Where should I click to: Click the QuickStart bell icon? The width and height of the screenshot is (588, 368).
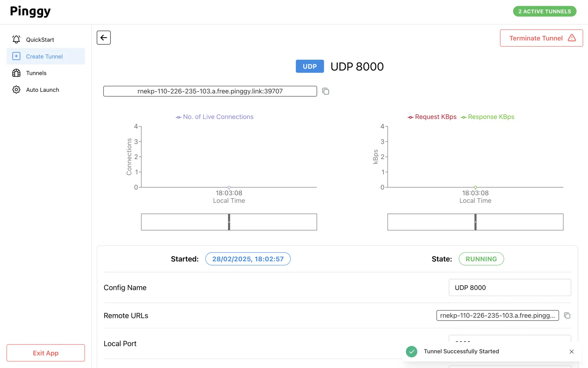16,39
